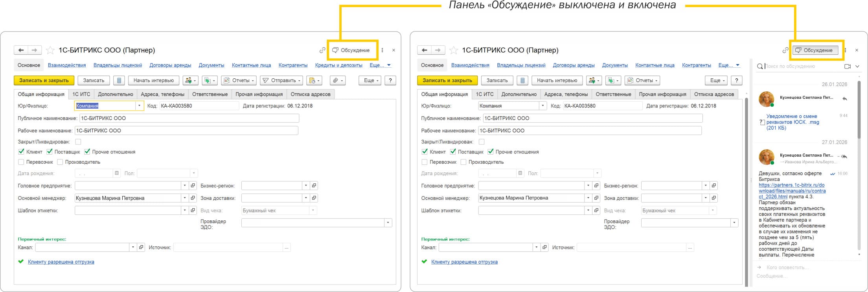Click Записать и закрыть in left window
Image resolution: width=868 pixels, height=292 pixels.
point(44,80)
